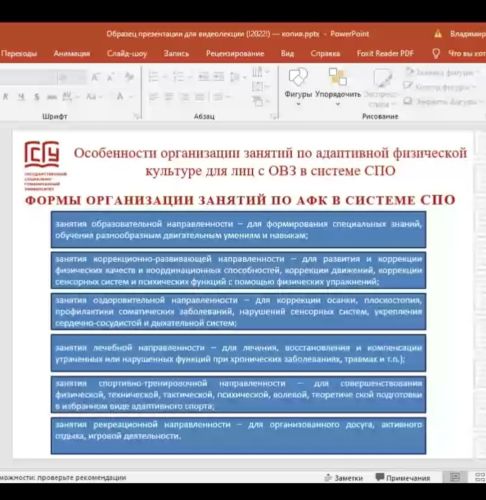Open the Контур фигуры shape outline dropdown

click(439, 87)
